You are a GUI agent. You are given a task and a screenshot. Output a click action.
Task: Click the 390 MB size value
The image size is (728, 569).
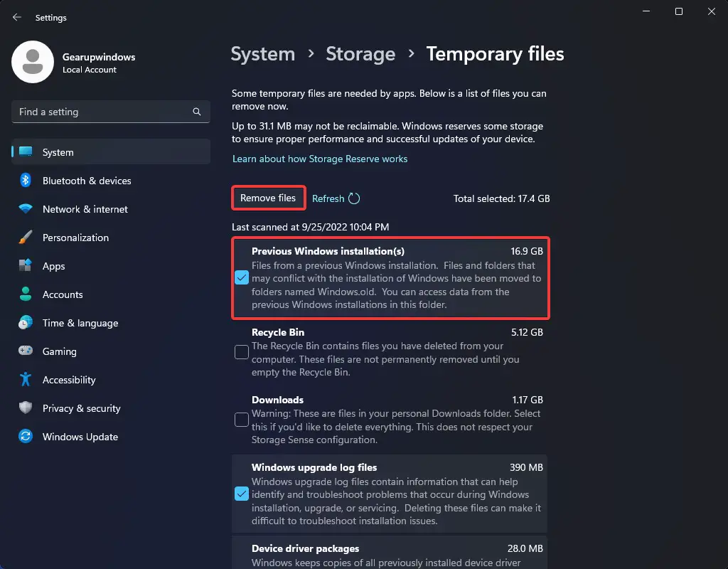click(x=526, y=467)
